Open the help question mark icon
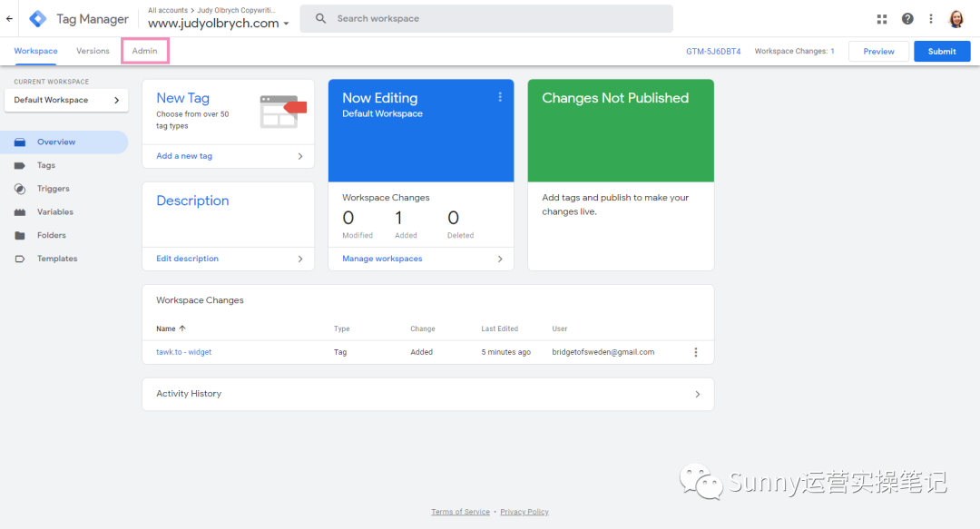This screenshot has width=980, height=529. click(x=907, y=19)
